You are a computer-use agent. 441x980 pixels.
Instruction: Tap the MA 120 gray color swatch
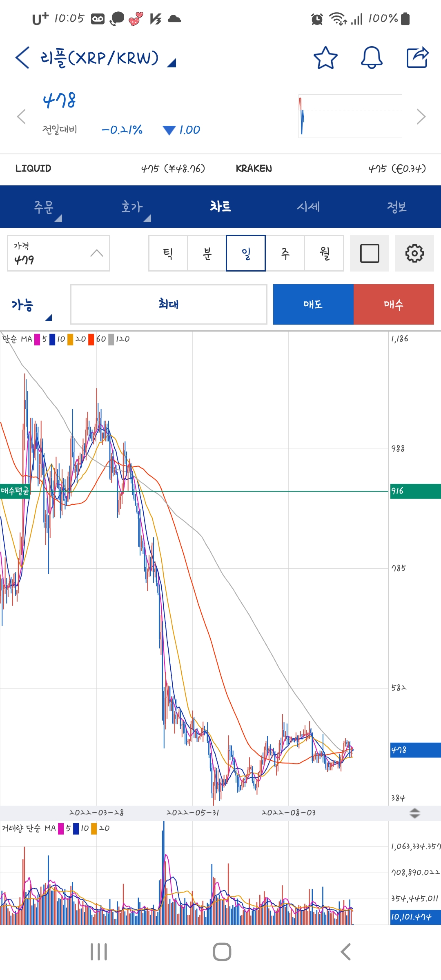tap(111, 339)
